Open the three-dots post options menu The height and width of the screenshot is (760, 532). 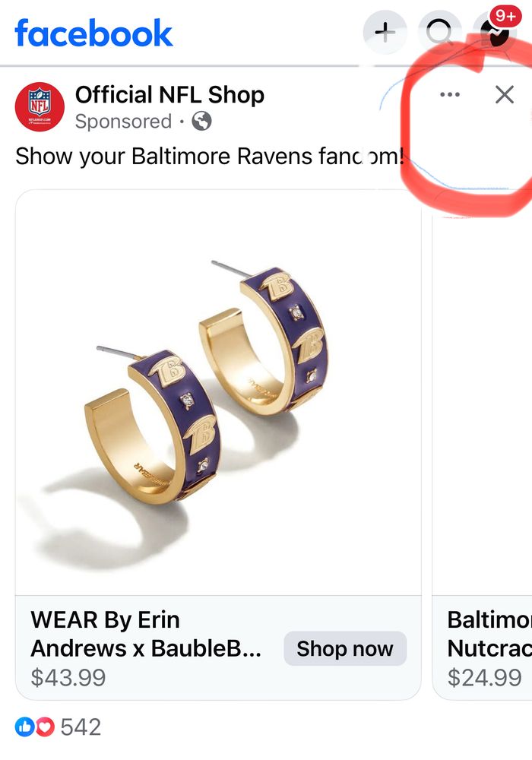(x=450, y=94)
